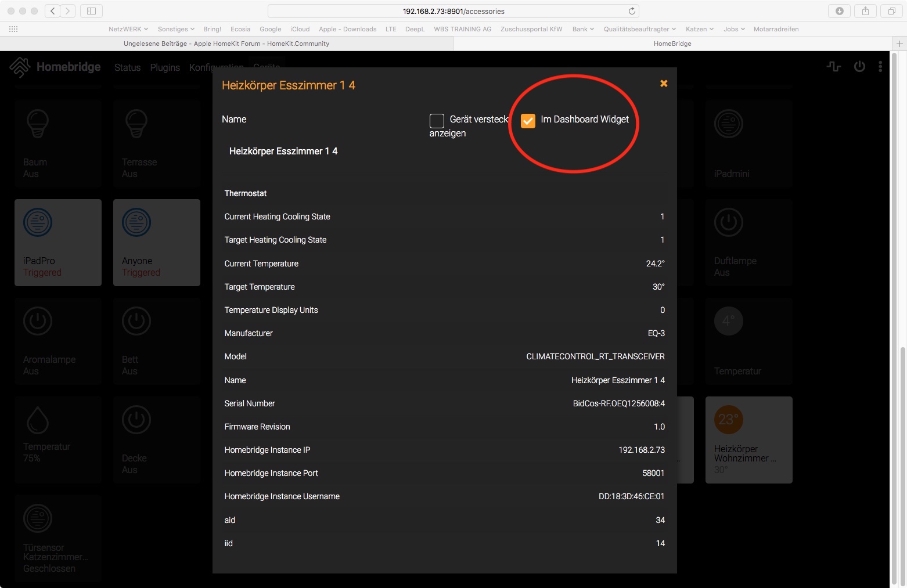
Task: Click the power icon in header
Action: [859, 67]
